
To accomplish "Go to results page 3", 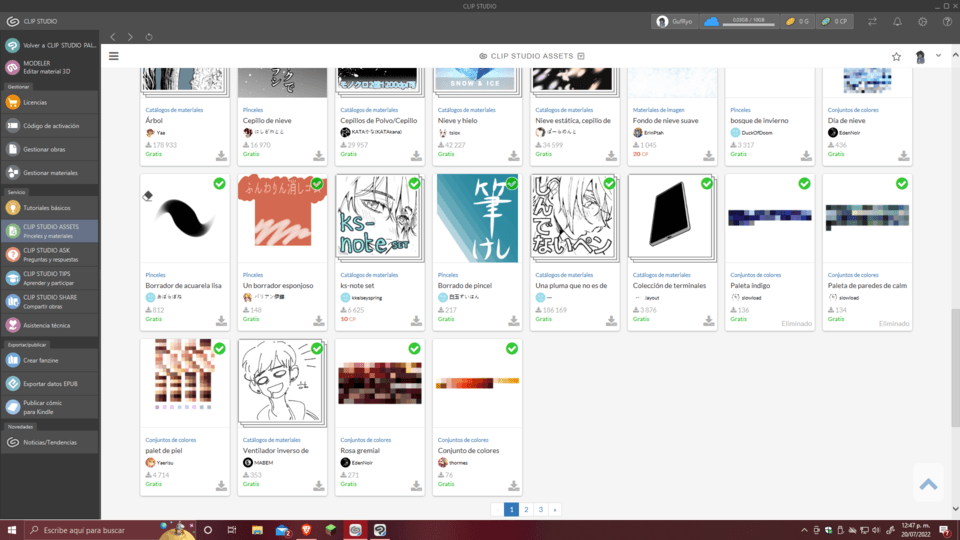I will coord(541,509).
